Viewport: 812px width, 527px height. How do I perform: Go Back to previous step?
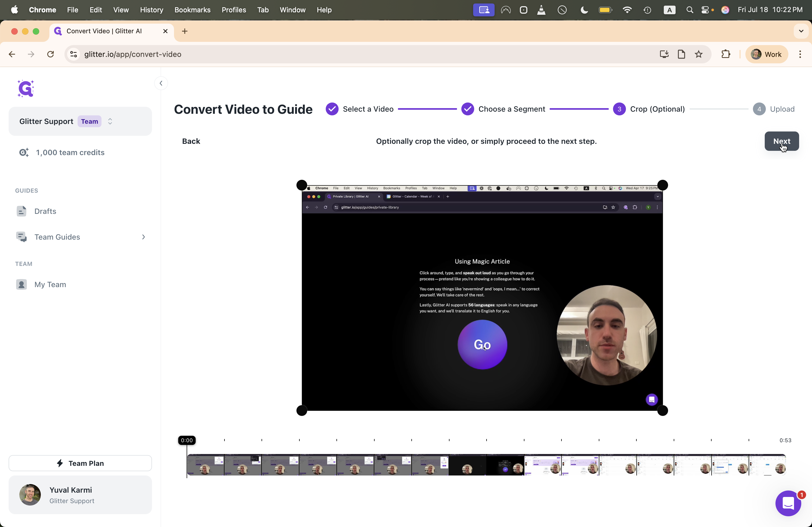[x=191, y=141]
